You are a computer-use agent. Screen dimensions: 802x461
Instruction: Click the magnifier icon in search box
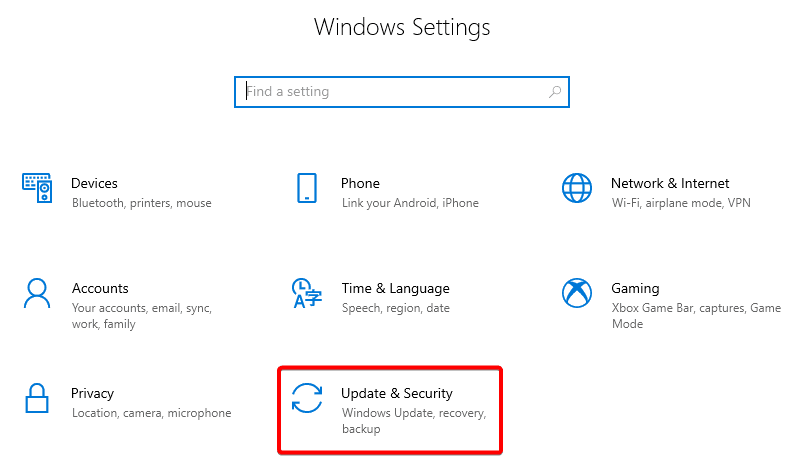click(555, 92)
